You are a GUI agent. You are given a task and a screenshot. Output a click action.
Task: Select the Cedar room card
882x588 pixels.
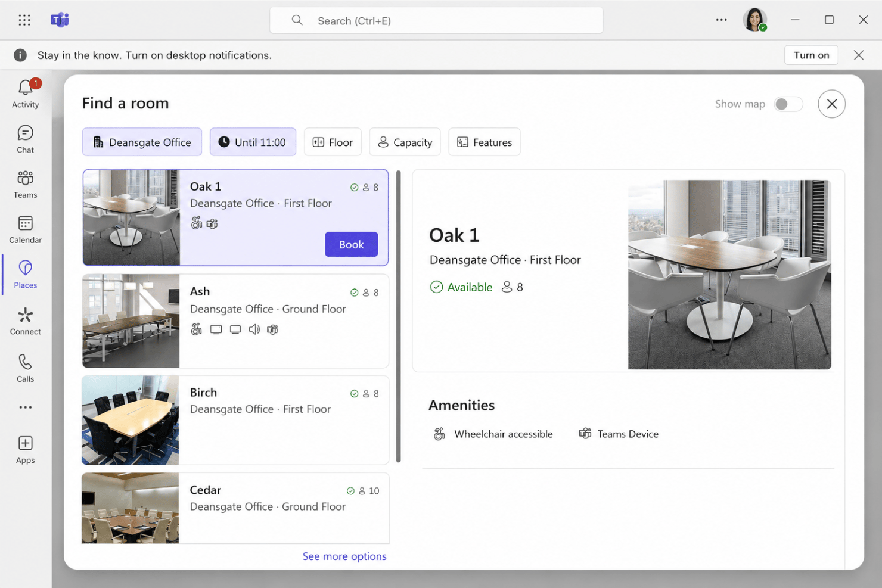[235, 508]
